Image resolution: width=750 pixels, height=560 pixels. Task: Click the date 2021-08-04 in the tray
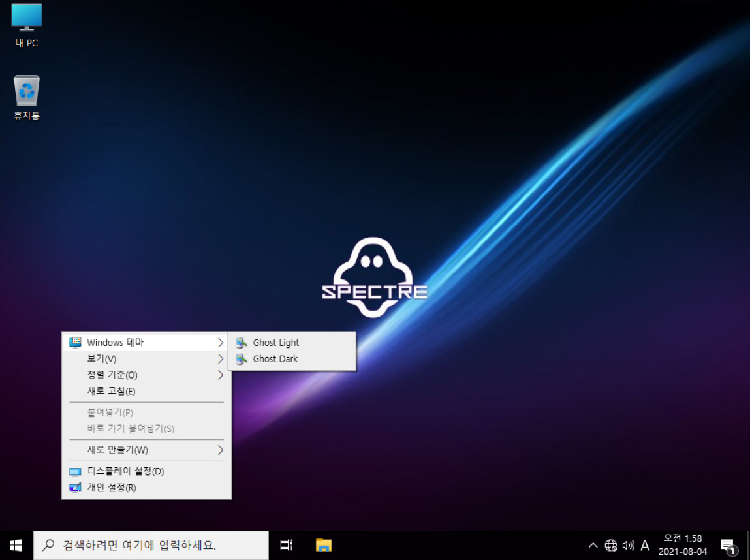click(x=683, y=552)
